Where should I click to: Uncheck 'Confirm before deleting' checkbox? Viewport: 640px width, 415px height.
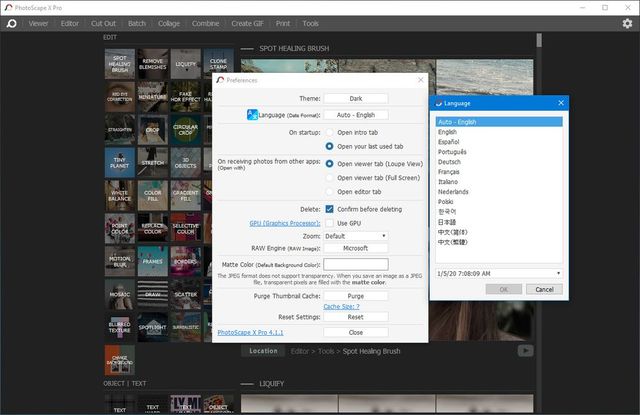pos(330,209)
